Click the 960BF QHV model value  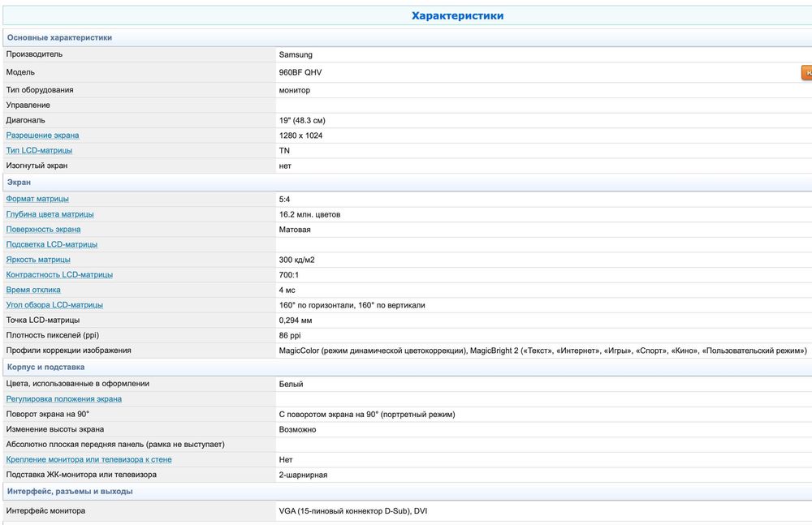pyautogui.click(x=300, y=72)
